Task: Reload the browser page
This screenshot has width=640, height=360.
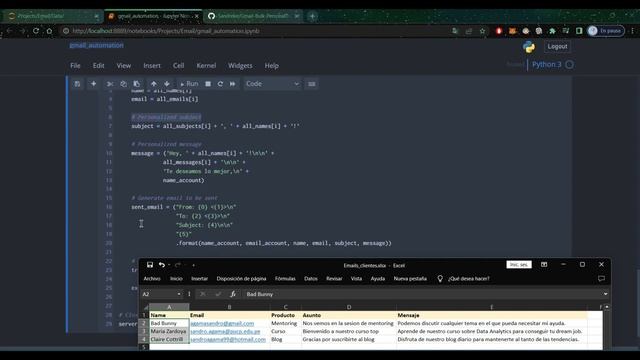Action: 36,31
